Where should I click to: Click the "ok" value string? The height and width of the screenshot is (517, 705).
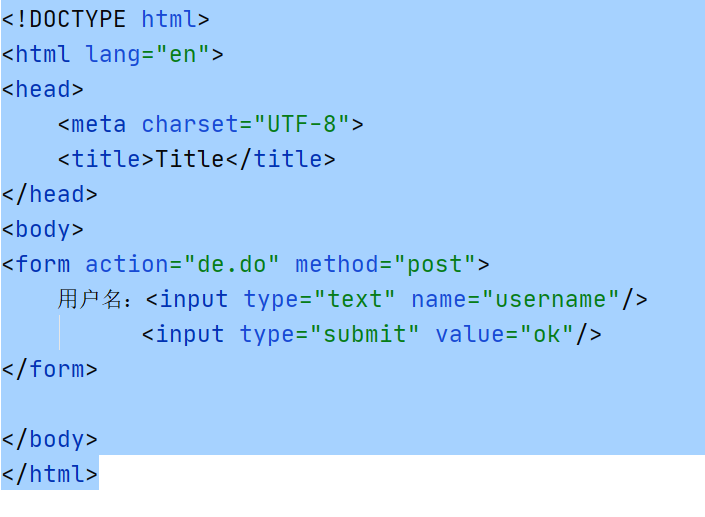point(547,334)
